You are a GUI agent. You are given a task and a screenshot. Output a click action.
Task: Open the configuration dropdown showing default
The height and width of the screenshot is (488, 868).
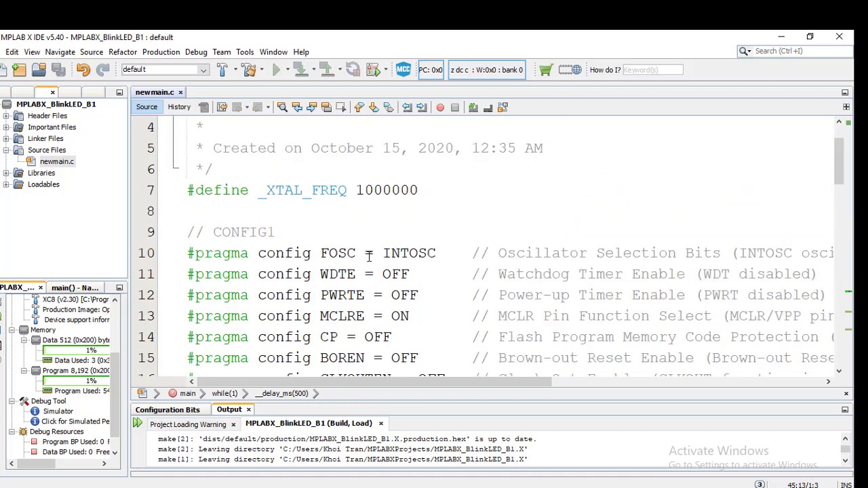[165, 70]
